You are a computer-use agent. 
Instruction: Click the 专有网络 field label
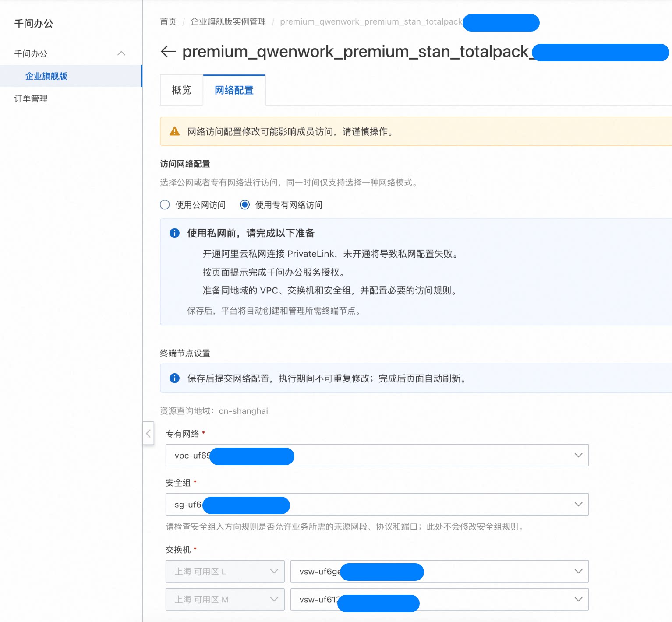tap(182, 434)
